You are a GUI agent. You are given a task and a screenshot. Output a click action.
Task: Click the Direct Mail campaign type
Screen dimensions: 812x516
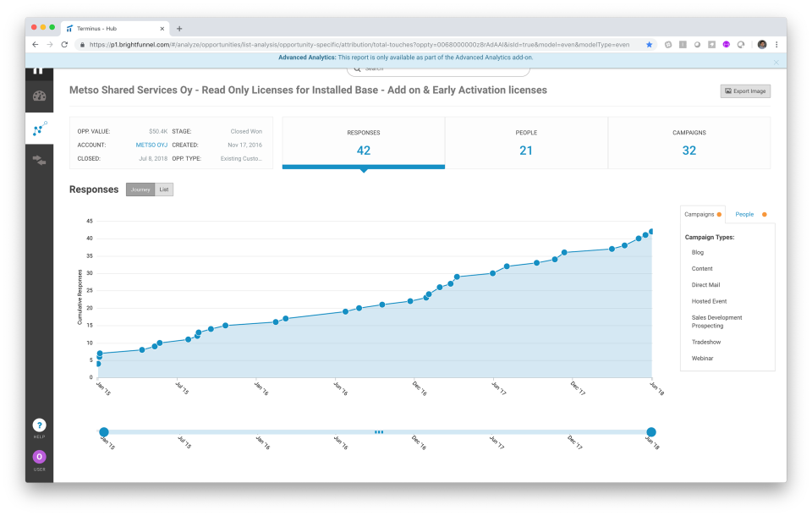(705, 285)
